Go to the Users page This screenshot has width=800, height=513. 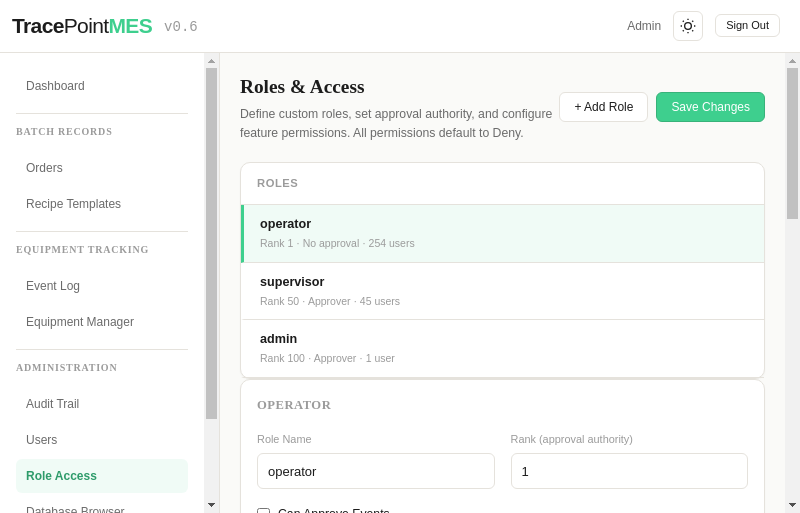click(102, 439)
